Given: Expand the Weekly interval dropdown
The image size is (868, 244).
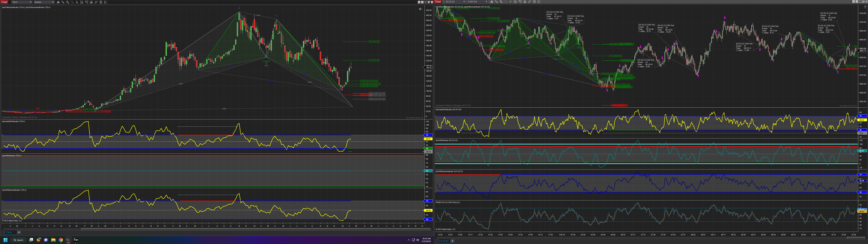Looking at the screenshot, I should (53, 2).
